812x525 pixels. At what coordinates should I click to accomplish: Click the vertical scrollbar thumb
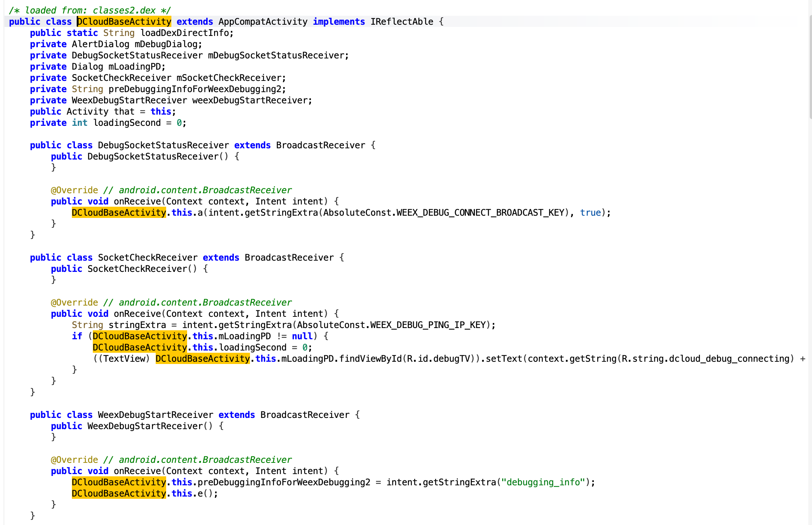(x=810, y=67)
